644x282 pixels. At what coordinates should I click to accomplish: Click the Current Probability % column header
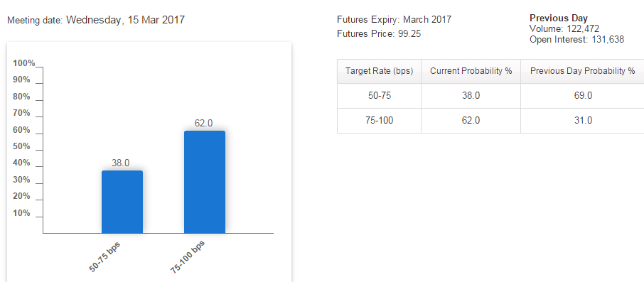pyautogui.click(x=471, y=71)
